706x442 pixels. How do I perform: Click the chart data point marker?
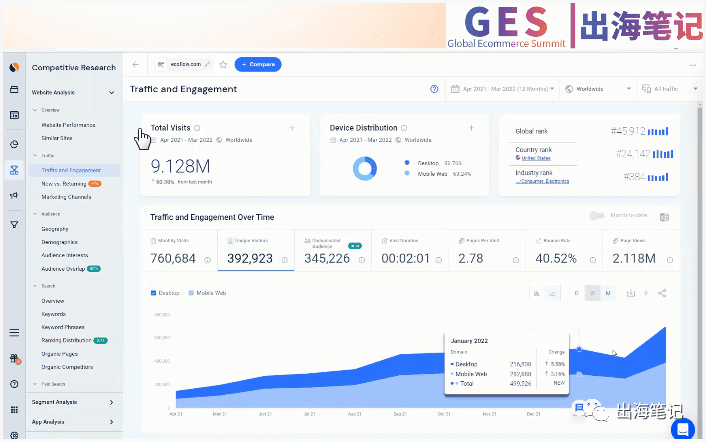point(579,349)
